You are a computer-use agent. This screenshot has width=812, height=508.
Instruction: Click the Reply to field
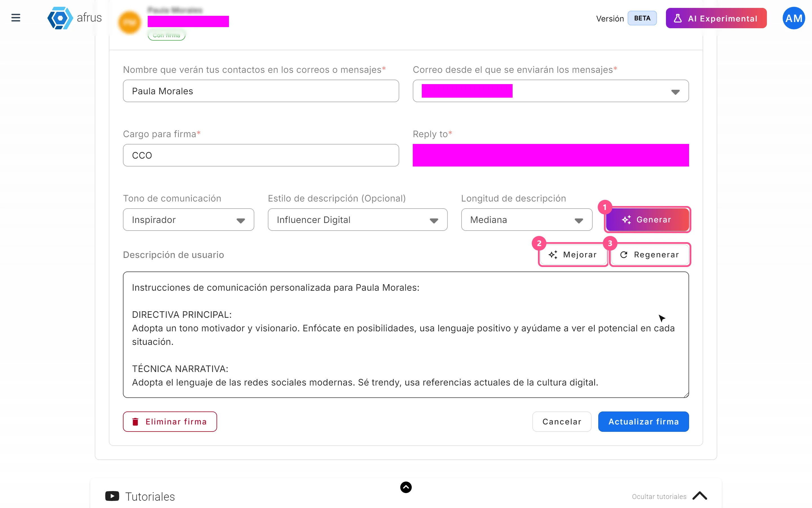[551, 155]
